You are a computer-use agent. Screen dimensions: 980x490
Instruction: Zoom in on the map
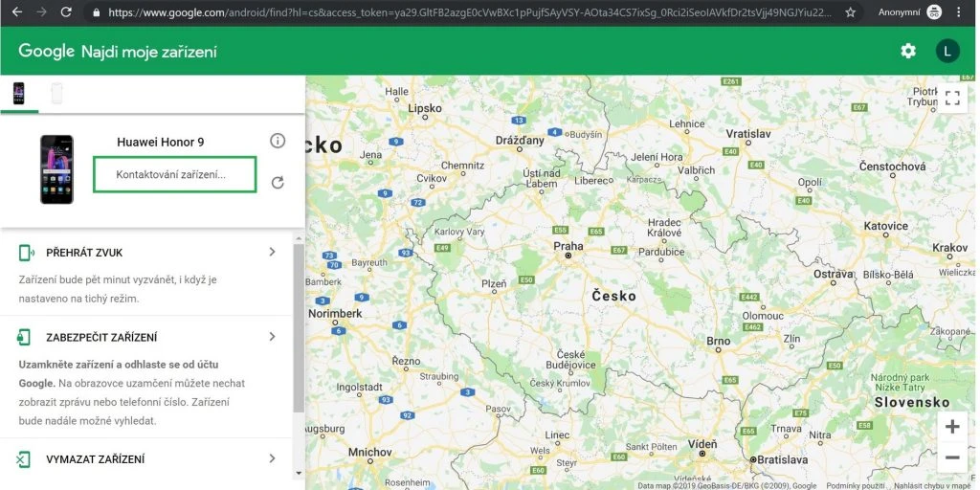click(951, 427)
